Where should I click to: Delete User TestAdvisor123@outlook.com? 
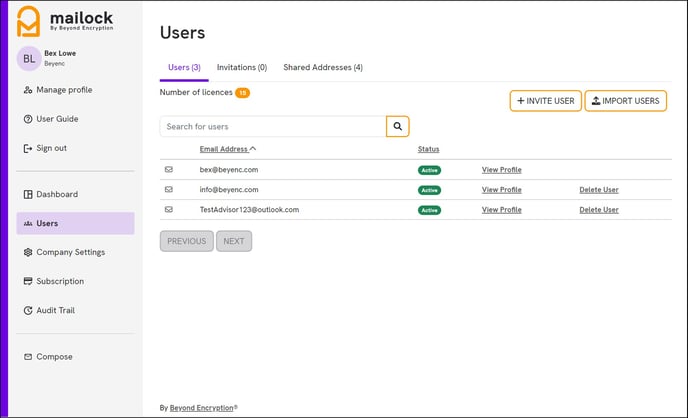point(599,210)
